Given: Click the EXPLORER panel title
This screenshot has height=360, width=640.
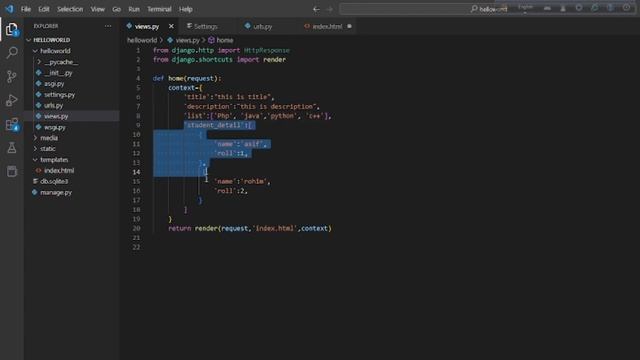Looking at the screenshot, I should click(x=46, y=26).
